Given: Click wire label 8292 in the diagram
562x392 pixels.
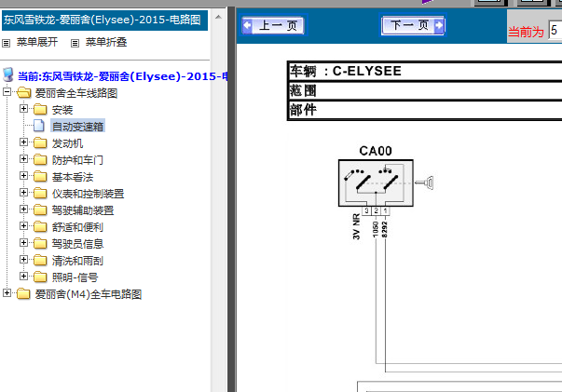Looking at the screenshot, I should (x=385, y=229).
